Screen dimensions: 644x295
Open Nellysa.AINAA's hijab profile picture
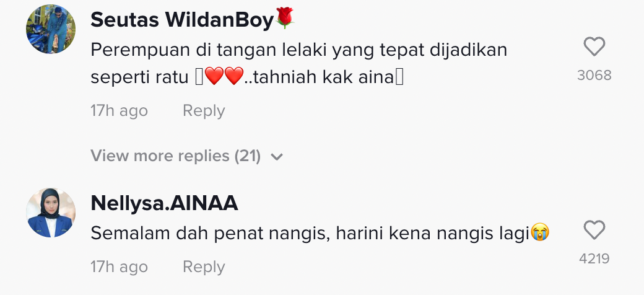click(x=51, y=213)
